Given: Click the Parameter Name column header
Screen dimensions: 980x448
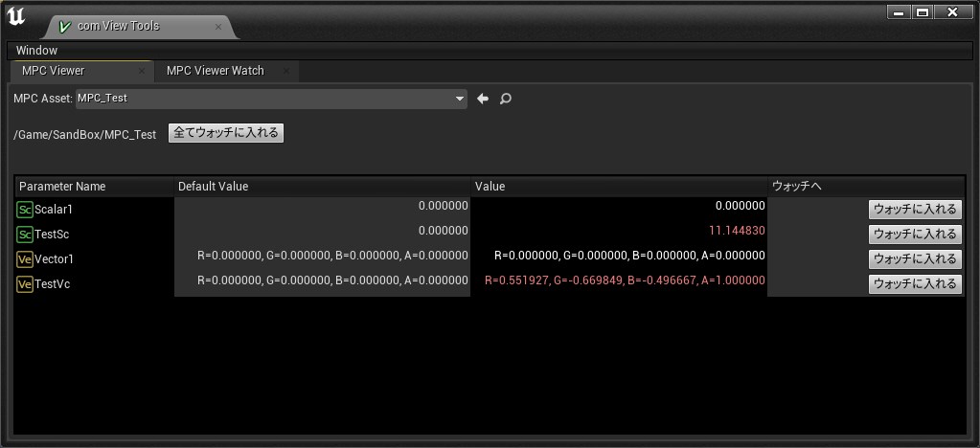Looking at the screenshot, I should coord(62,187).
